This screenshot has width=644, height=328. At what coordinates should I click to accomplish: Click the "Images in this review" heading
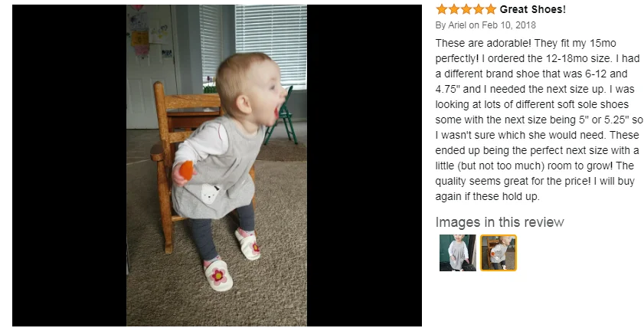tap(500, 222)
